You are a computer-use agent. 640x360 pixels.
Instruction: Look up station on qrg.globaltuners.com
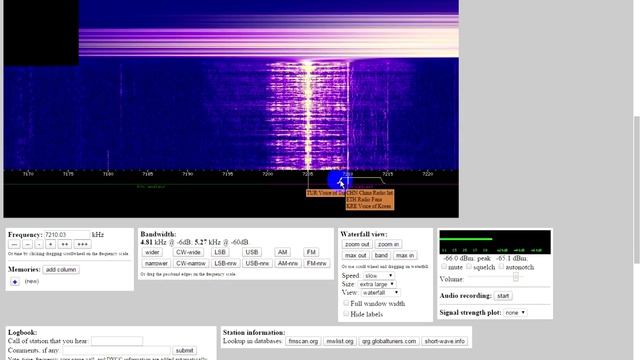pos(389,341)
